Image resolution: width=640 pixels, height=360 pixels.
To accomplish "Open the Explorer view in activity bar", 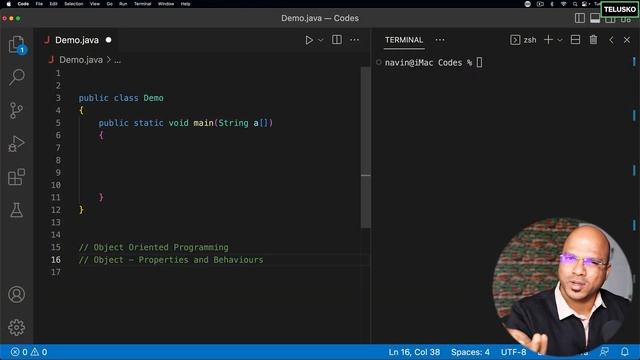I will click(x=16, y=44).
